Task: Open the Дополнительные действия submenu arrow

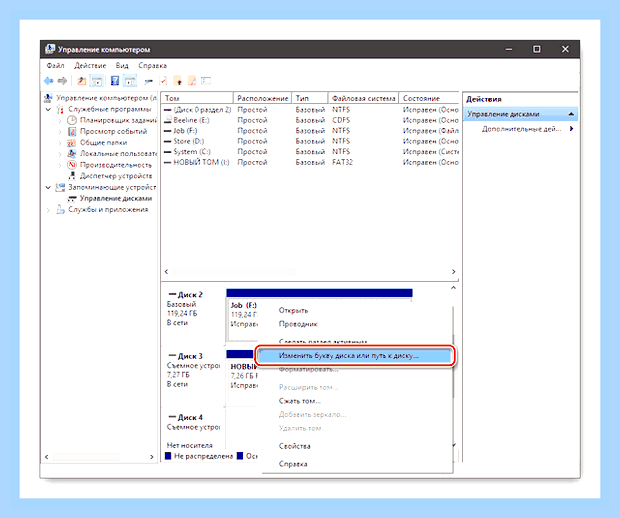Action: (571, 129)
